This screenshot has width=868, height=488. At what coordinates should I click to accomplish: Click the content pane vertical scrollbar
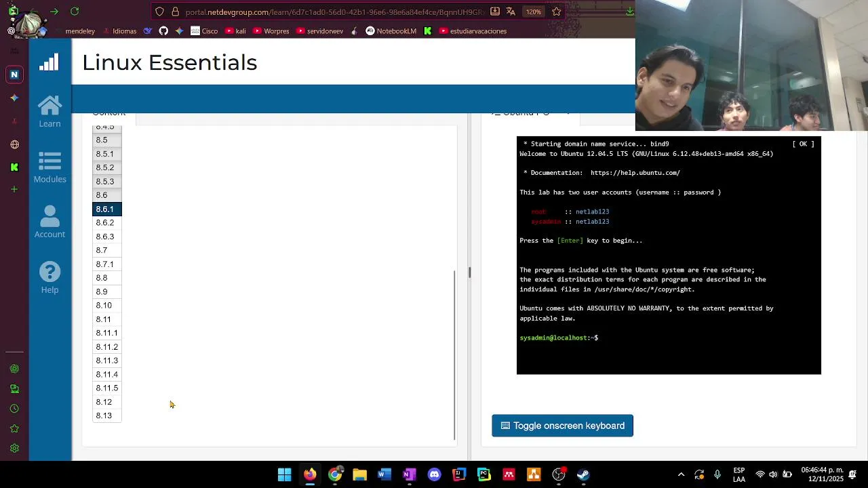click(454, 355)
